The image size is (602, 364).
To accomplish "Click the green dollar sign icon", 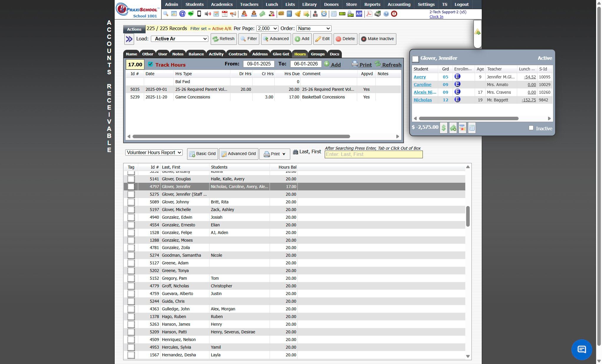I will tap(443, 128).
